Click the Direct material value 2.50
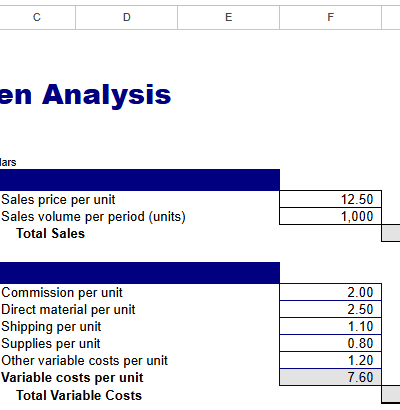 [330, 309]
